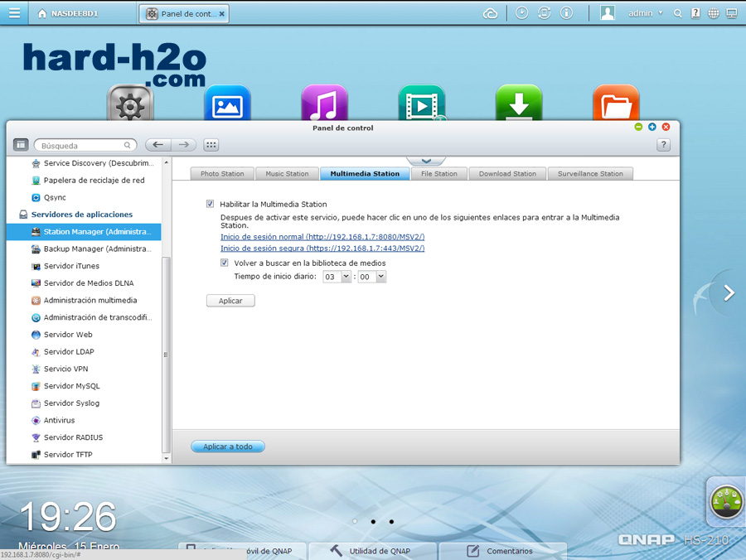This screenshot has width=746, height=560.
Task: Close the Panel de control taskbar tab
Action: [x=221, y=14]
